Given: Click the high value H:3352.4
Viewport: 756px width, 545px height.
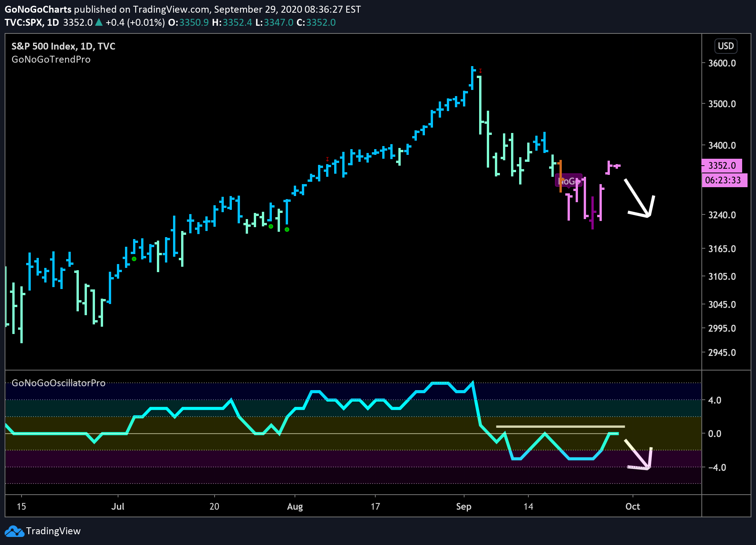Looking at the screenshot, I should (232, 23).
